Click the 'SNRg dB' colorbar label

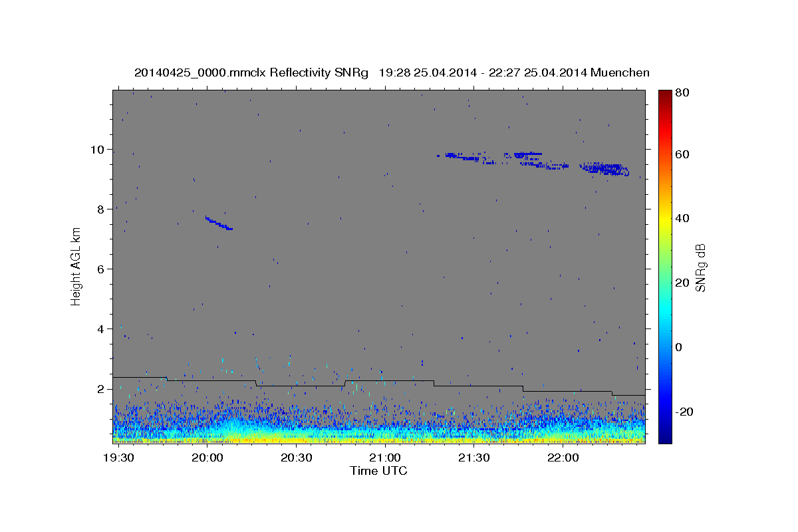[700, 267]
